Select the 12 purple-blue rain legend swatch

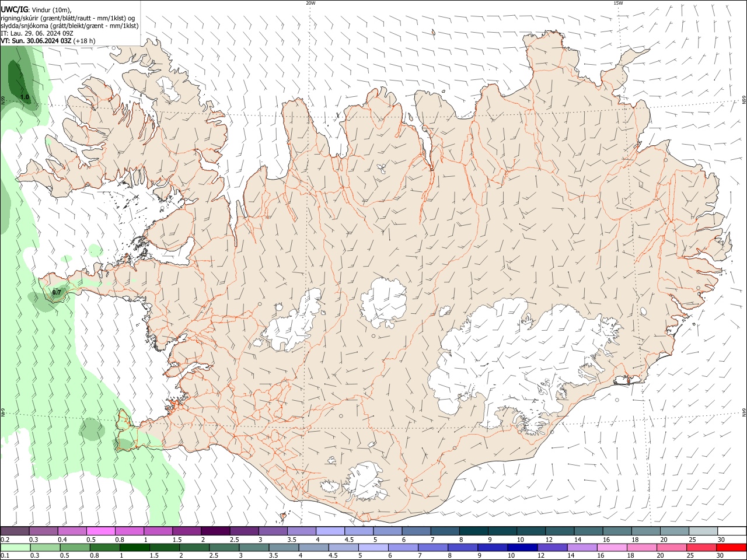(551, 548)
